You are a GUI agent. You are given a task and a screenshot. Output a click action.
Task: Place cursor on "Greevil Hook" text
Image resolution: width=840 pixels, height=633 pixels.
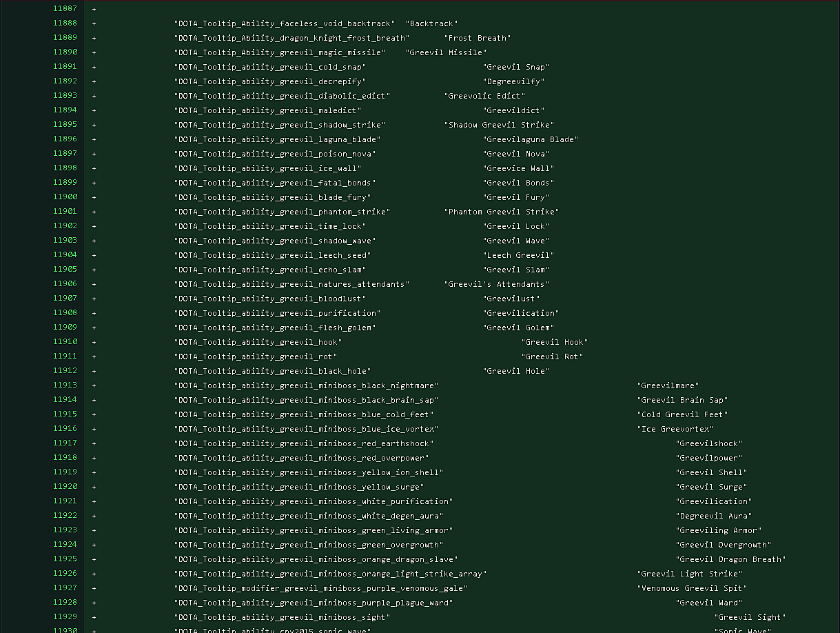coord(555,342)
